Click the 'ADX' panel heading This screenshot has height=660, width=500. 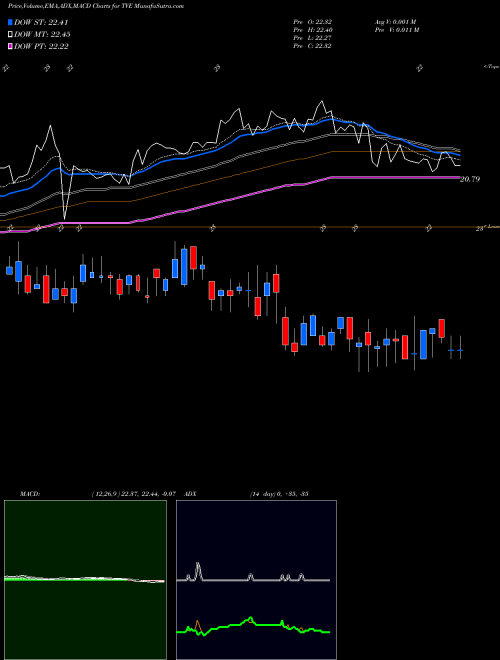coord(191,494)
